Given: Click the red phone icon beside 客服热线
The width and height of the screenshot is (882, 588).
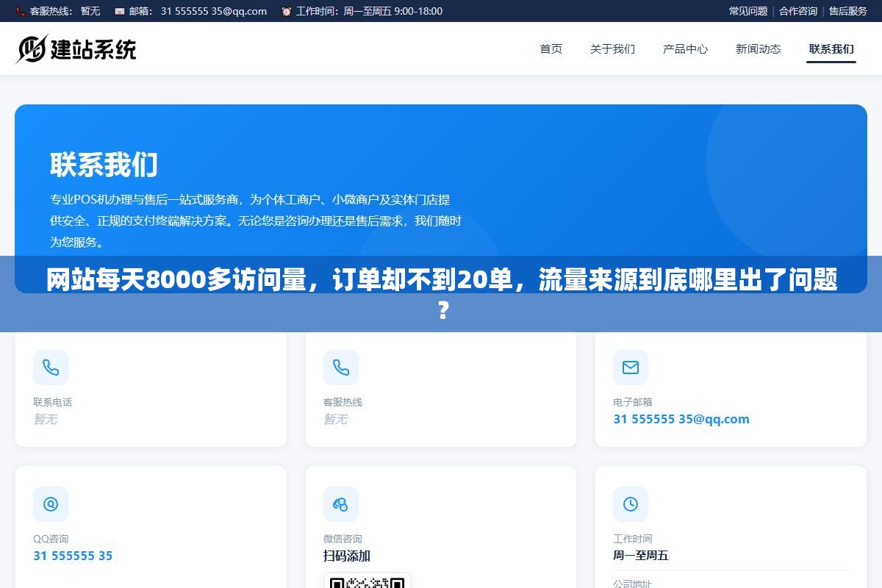Looking at the screenshot, I should (21, 11).
